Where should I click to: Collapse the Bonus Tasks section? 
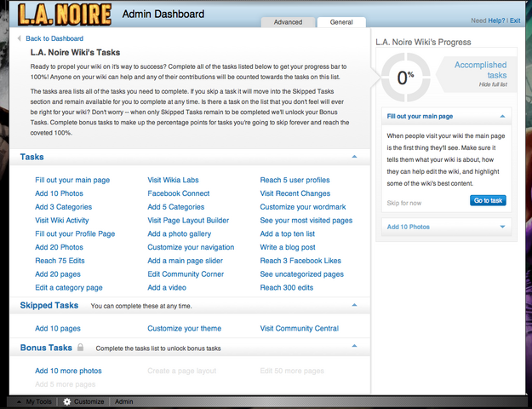[354, 346]
